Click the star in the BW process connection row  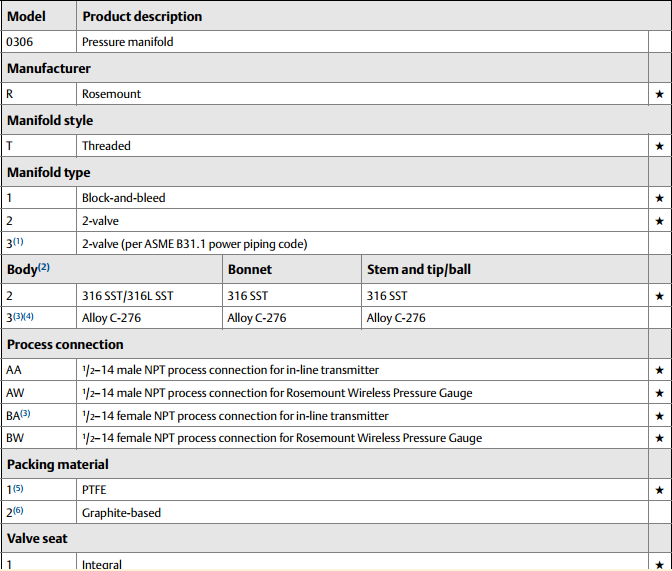pos(659,438)
